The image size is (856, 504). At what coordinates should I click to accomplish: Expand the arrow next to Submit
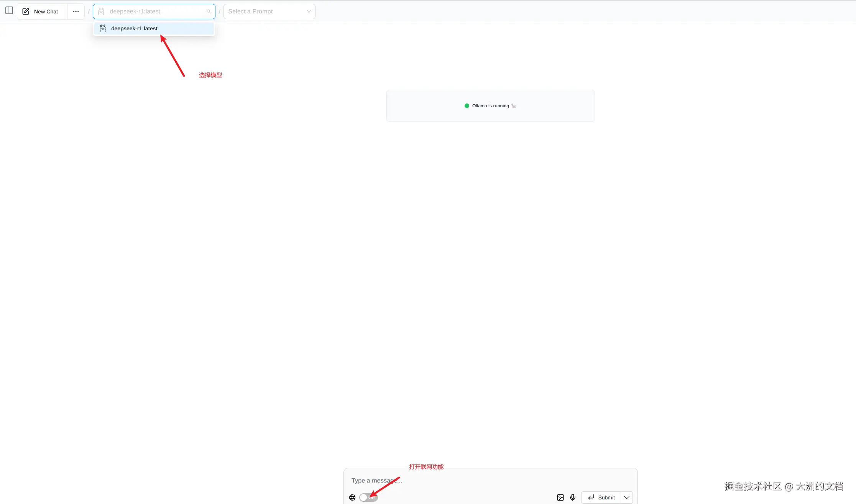(627, 497)
